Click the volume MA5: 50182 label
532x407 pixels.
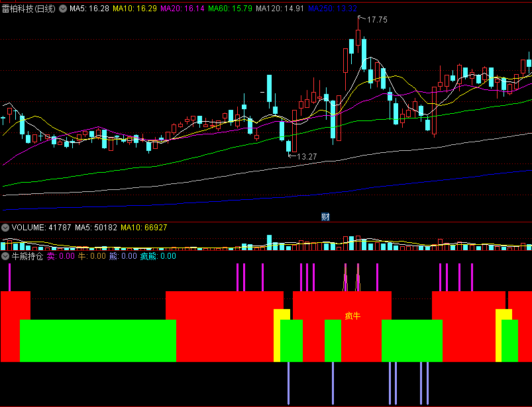pyautogui.click(x=96, y=228)
